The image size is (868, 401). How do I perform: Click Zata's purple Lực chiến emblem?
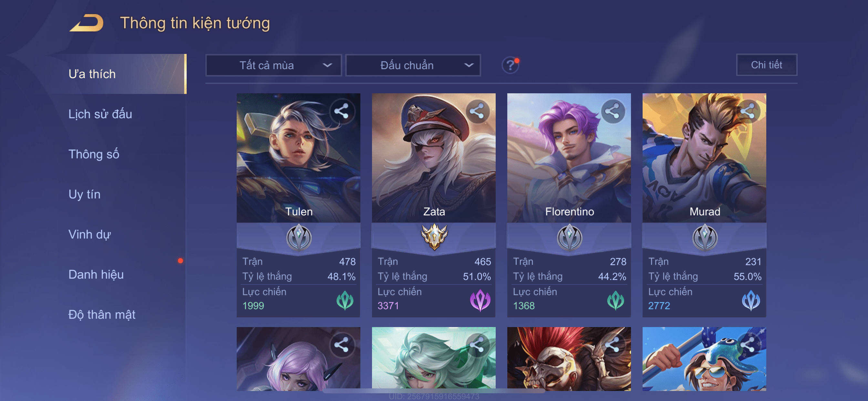pos(480,300)
